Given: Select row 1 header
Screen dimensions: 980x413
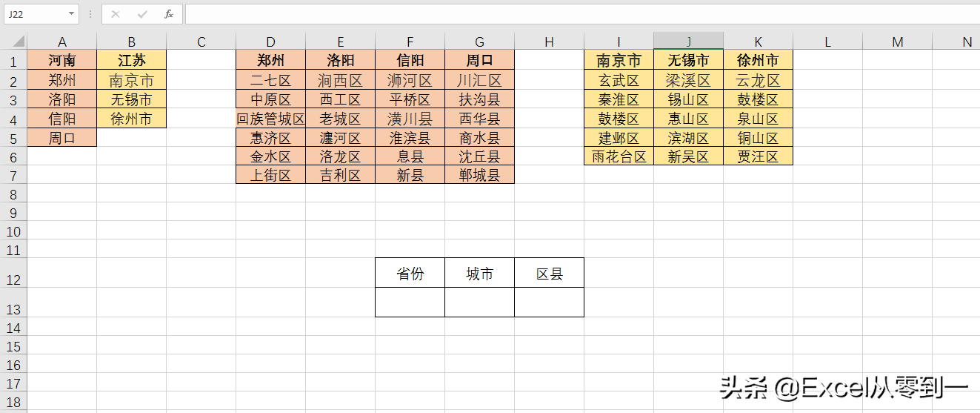Looking at the screenshot, I should click(x=13, y=62).
